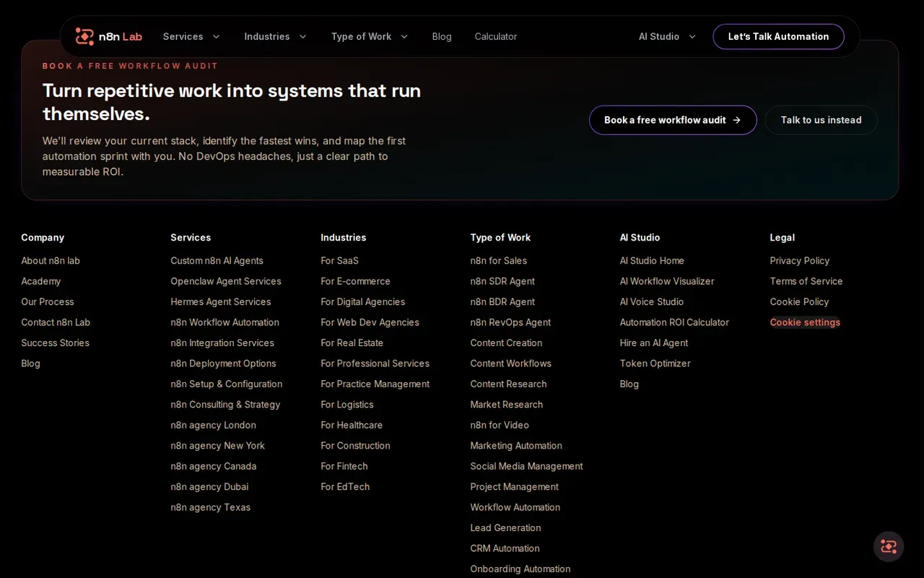Open n8n agency London link
924x578 pixels.
(213, 426)
